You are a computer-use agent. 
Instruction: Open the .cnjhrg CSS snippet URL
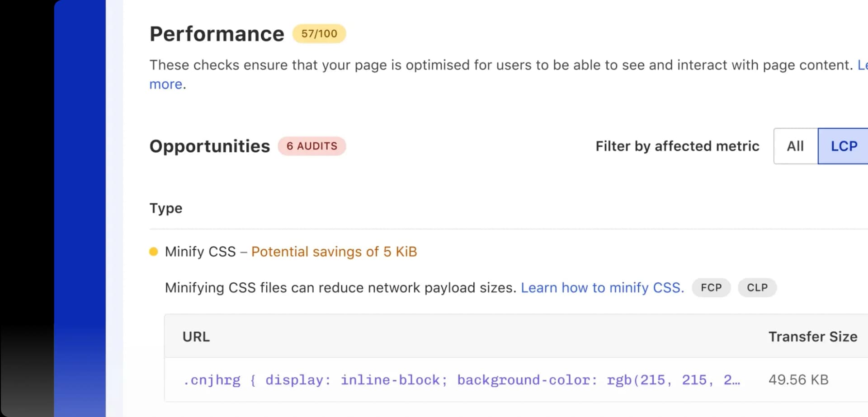[461, 380]
